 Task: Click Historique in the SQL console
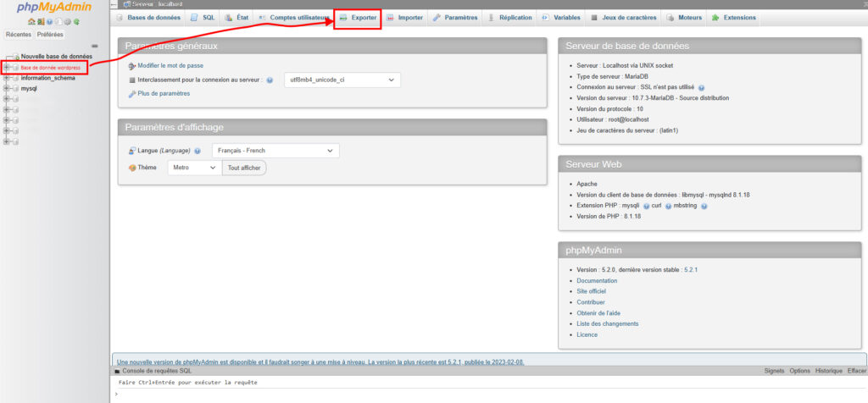(828, 371)
